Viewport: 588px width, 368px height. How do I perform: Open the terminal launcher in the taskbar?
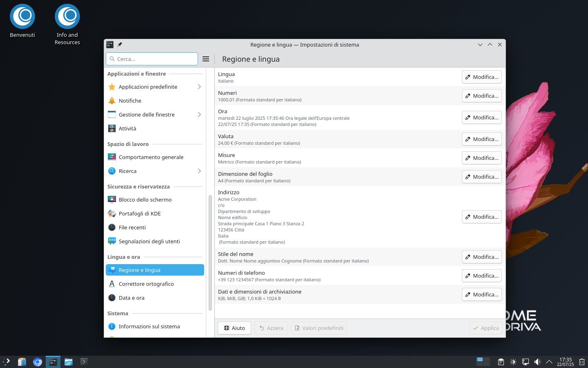pos(84,361)
